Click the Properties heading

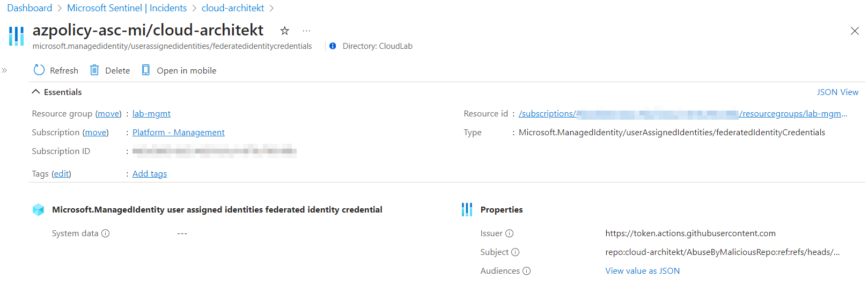point(502,210)
